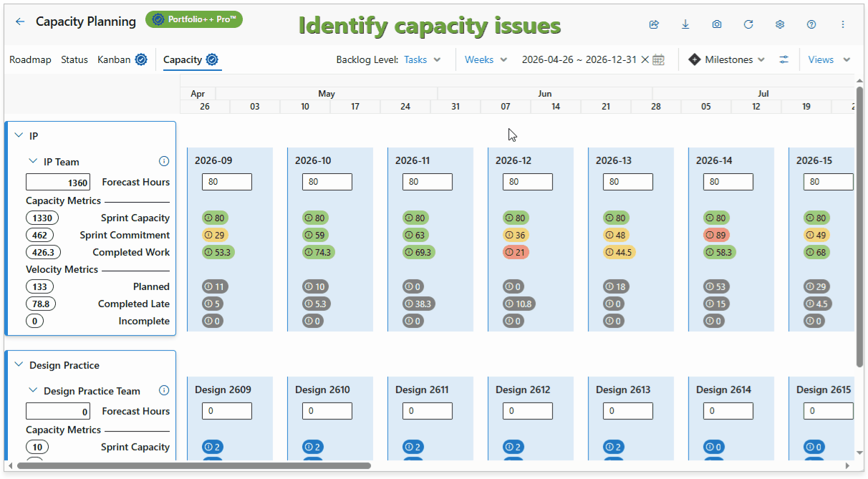Screen dimensions: 868x479
Task: Collapse the IP Team section
Action: point(33,162)
